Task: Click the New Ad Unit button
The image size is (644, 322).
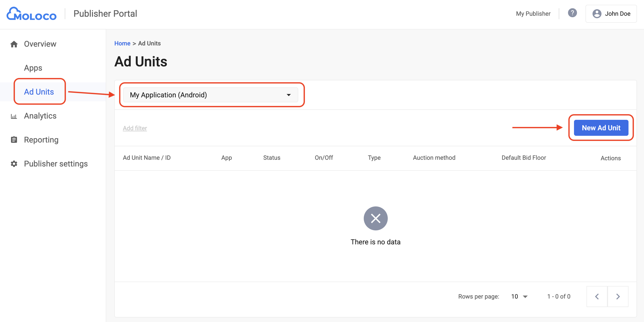Action: coord(601,128)
